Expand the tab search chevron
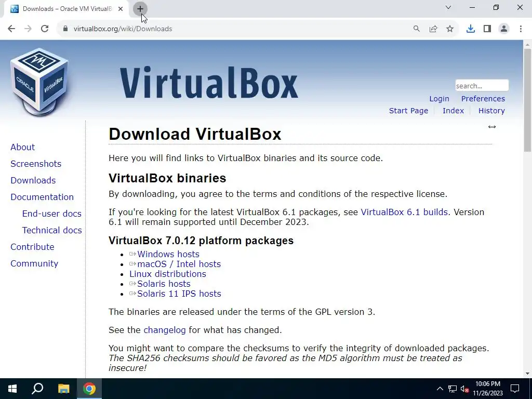 pyautogui.click(x=448, y=7)
